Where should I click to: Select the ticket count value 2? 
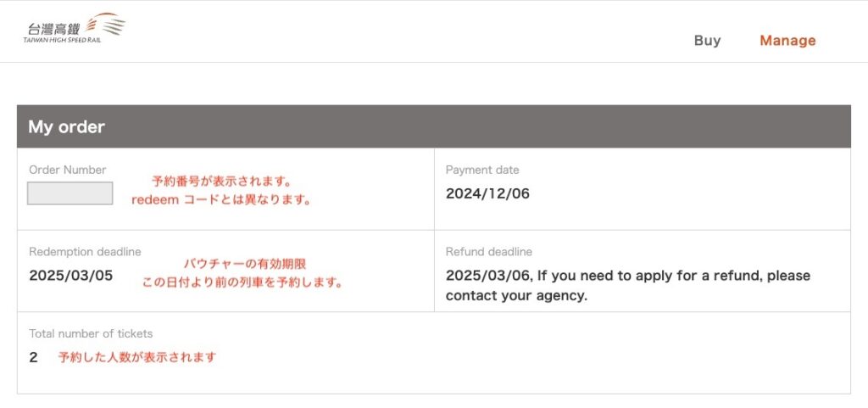tap(33, 358)
